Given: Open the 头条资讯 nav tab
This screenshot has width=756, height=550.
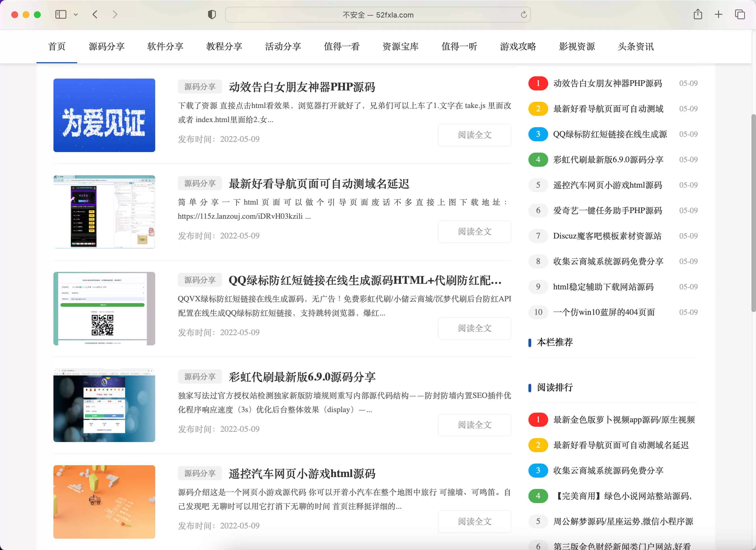Looking at the screenshot, I should point(636,47).
